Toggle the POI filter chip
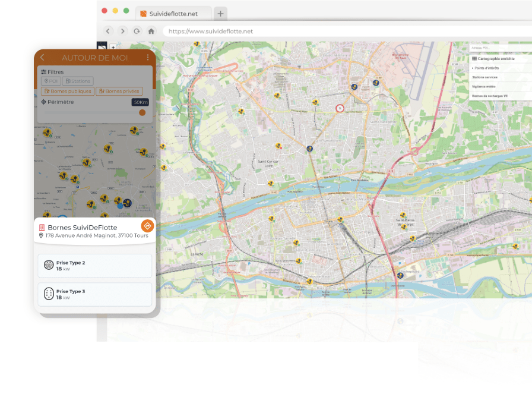The width and height of the screenshot is (532, 400). coord(51,81)
